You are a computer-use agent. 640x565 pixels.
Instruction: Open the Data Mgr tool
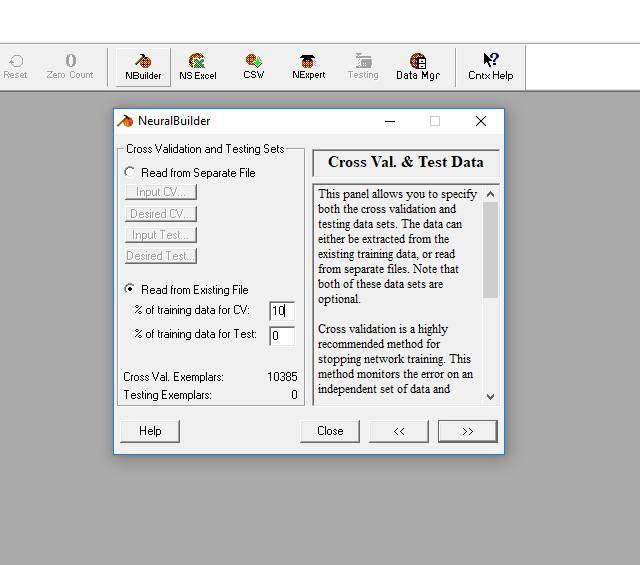click(x=418, y=67)
